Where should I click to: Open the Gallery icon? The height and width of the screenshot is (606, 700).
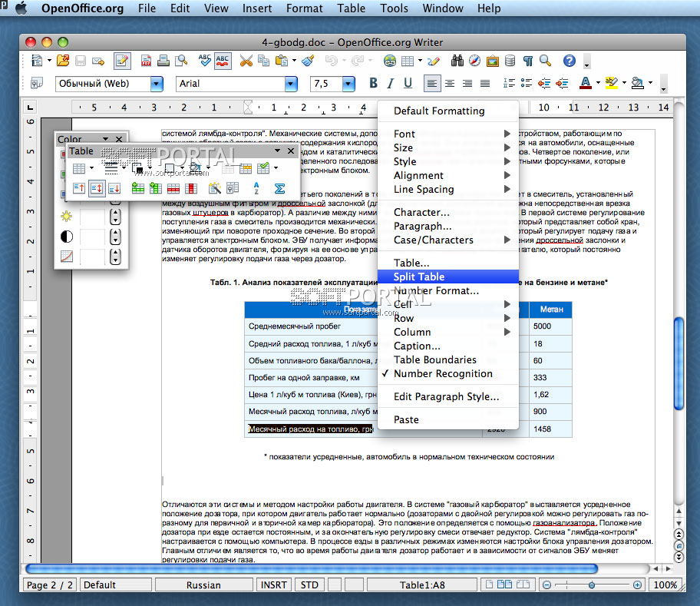point(493,61)
